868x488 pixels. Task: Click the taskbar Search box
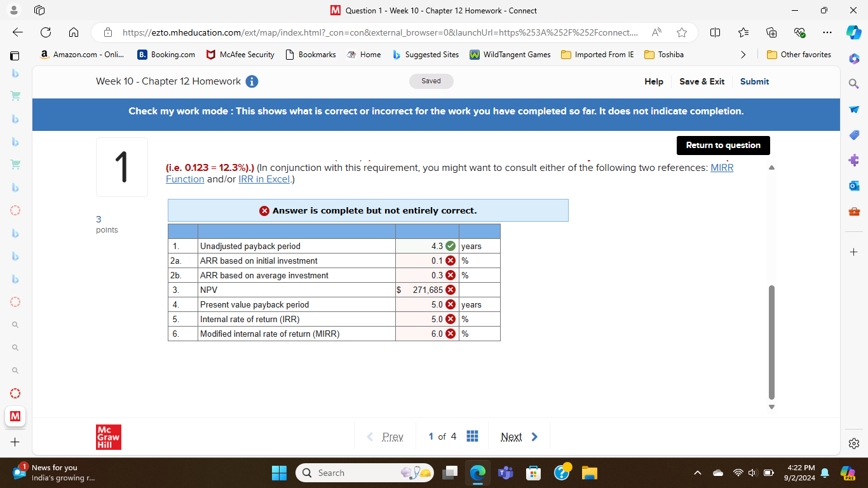pos(365,473)
